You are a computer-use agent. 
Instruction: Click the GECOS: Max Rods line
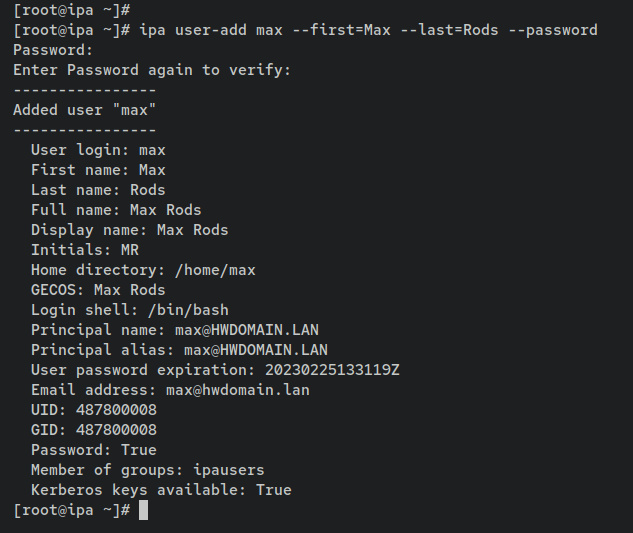coord(98,290)
